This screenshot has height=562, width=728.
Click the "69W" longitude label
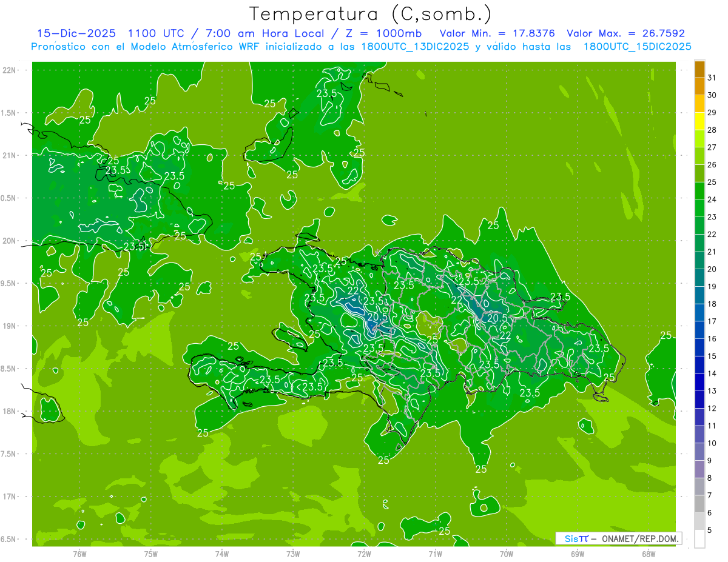pos(578,554)
